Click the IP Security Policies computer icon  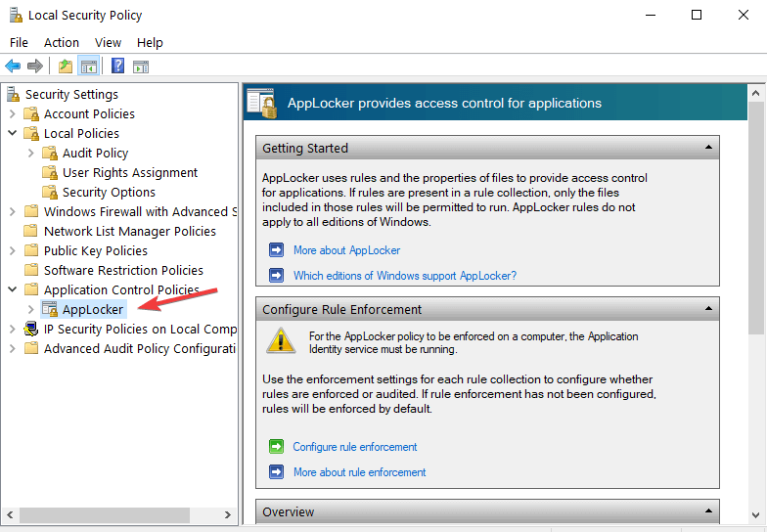coord(31,329)
